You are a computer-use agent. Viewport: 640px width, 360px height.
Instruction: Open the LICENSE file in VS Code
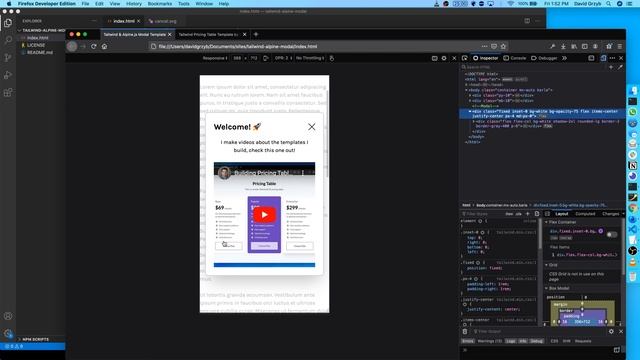36,45
